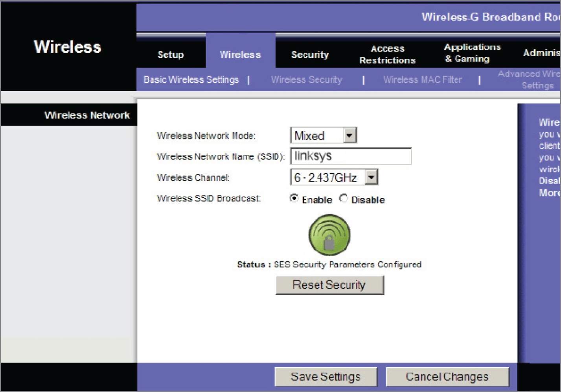The width and height of the screenshot is (561, 392).
Task: Click the Wireless Network section heading
Action: click(87, 115)
